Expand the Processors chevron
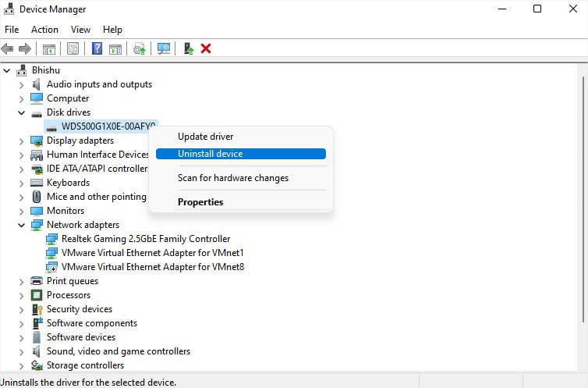 [x=21, y=296]
